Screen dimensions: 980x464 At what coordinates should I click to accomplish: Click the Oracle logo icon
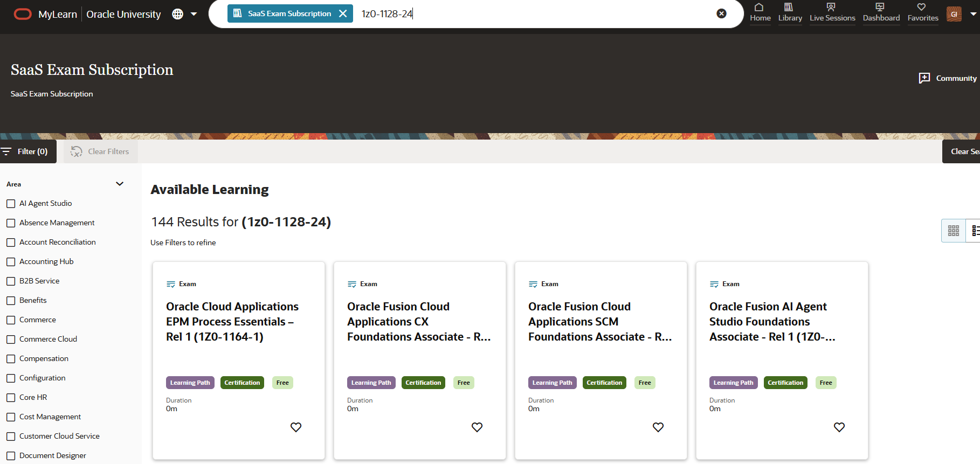point(23,14)
